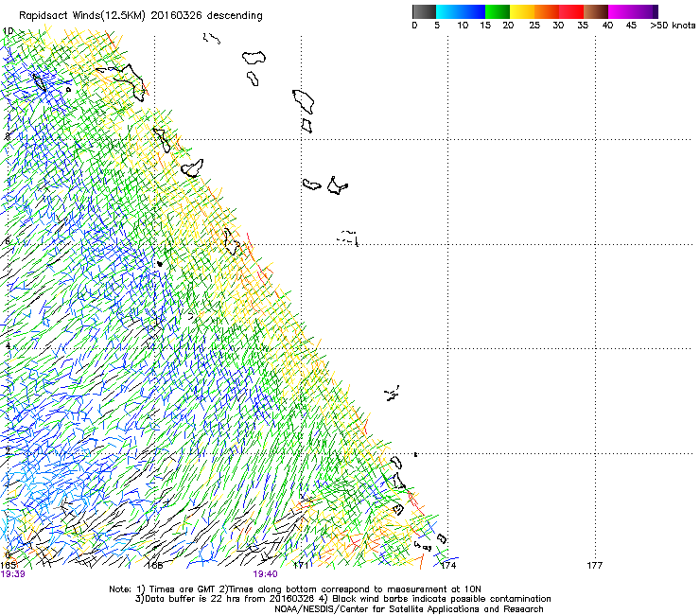Click the longitude label '177'
Viewport: 700px width, 615px height.
[595, 566]
